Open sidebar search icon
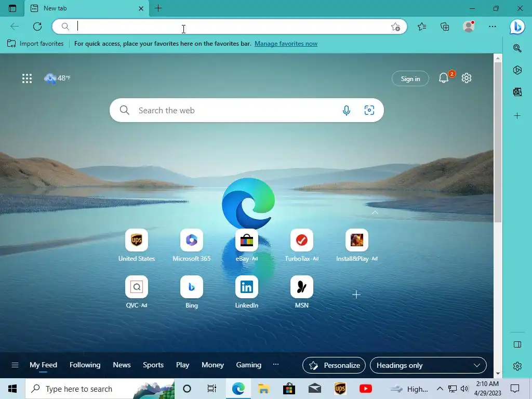 [x=517, y=48]
